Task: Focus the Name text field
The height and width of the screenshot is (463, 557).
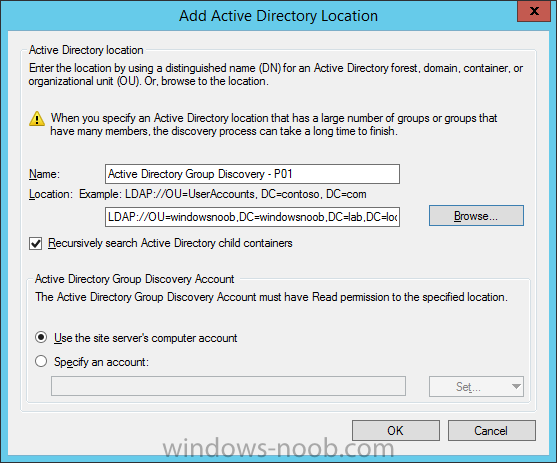Action: (252, 174)
